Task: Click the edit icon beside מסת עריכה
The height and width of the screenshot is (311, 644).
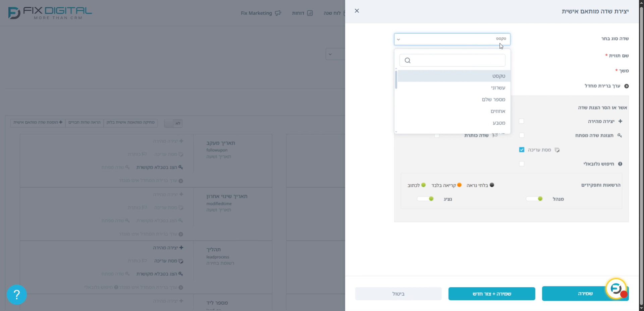Action: pos(557,150)
